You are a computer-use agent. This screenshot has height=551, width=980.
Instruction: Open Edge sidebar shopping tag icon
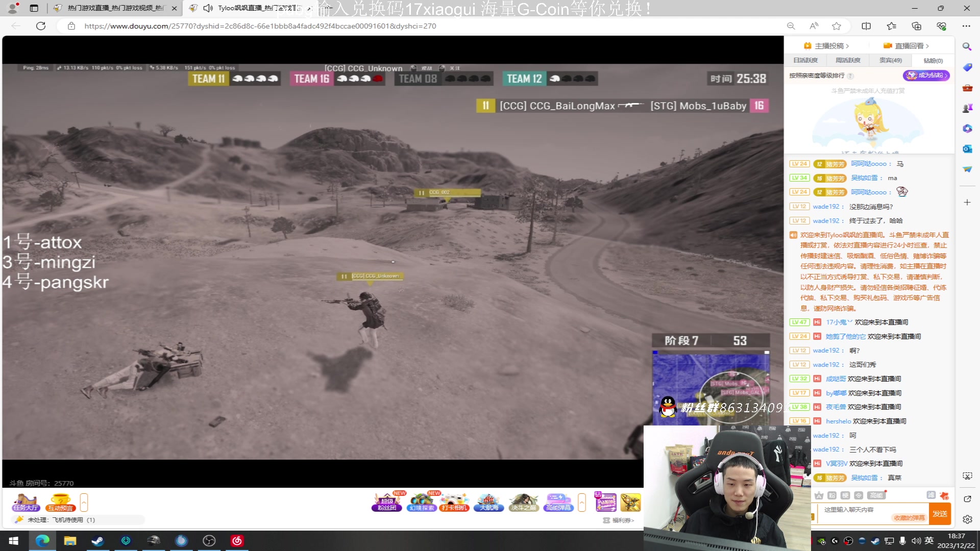click(967, 67)
